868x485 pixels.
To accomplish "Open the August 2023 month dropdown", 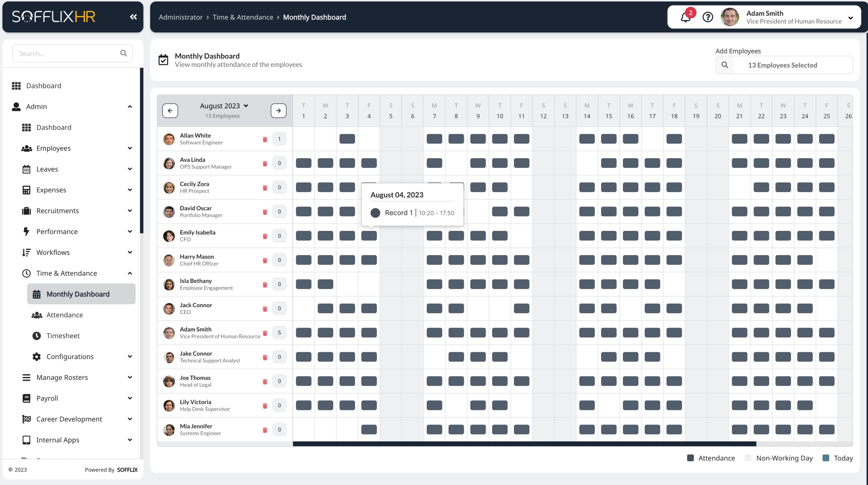I will point(224,106).
